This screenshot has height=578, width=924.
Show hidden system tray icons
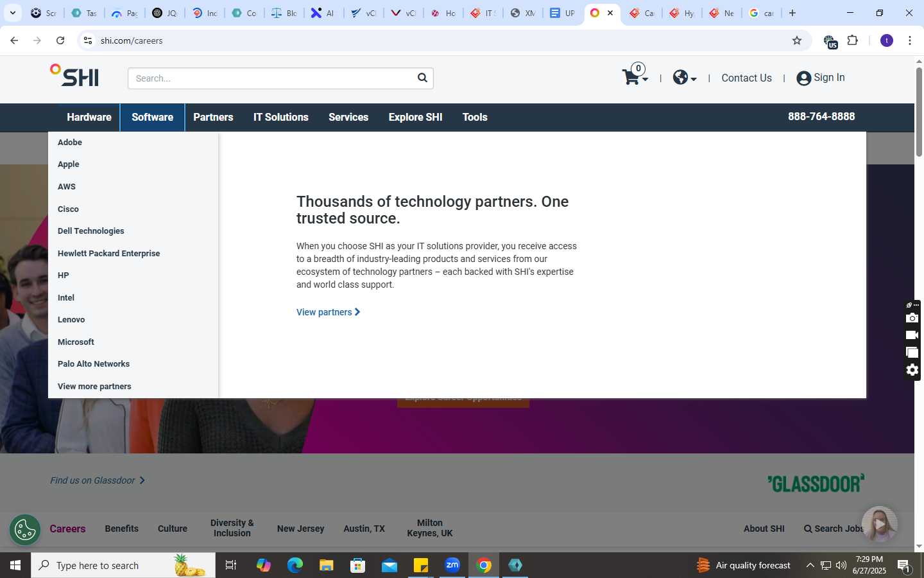point(810,565)
